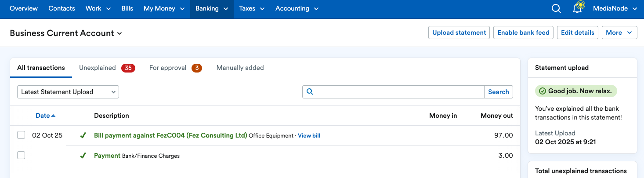Viewport: 644px width, 178px height.
Task: Click the Search button
Action: click(x=499, y=92)
